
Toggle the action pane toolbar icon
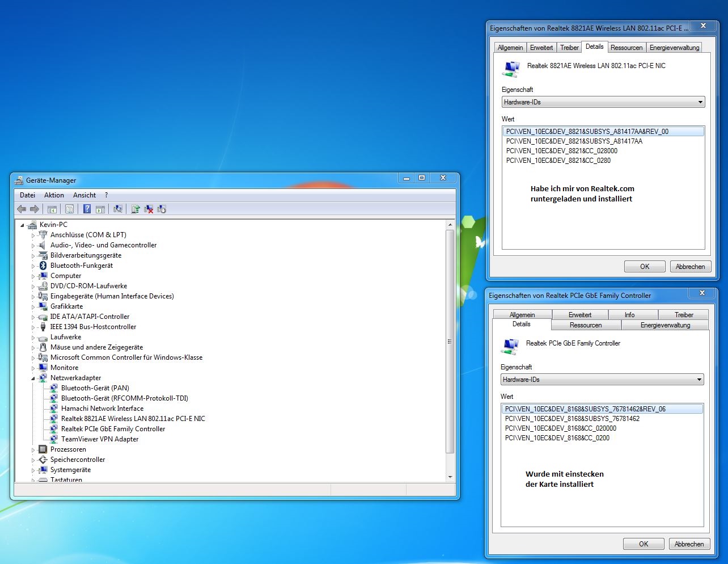pyautogui.click(x=100, y=209)
